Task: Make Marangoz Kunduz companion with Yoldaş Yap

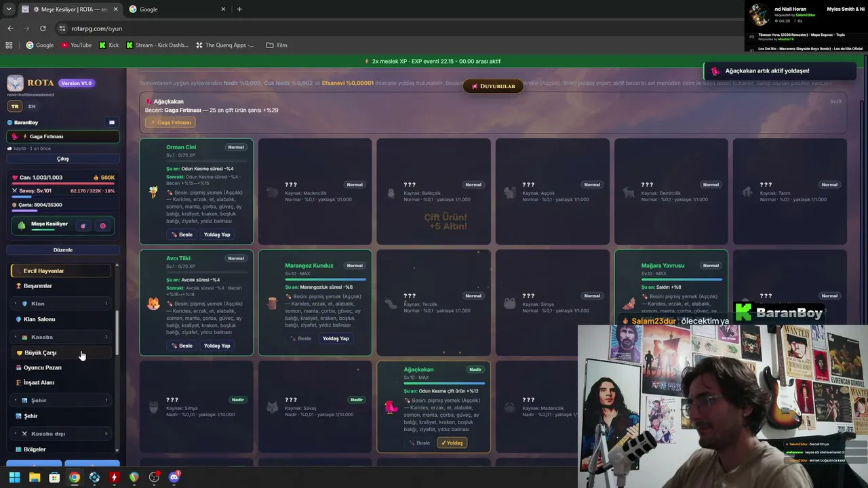Action: click(x=336, y=339)
